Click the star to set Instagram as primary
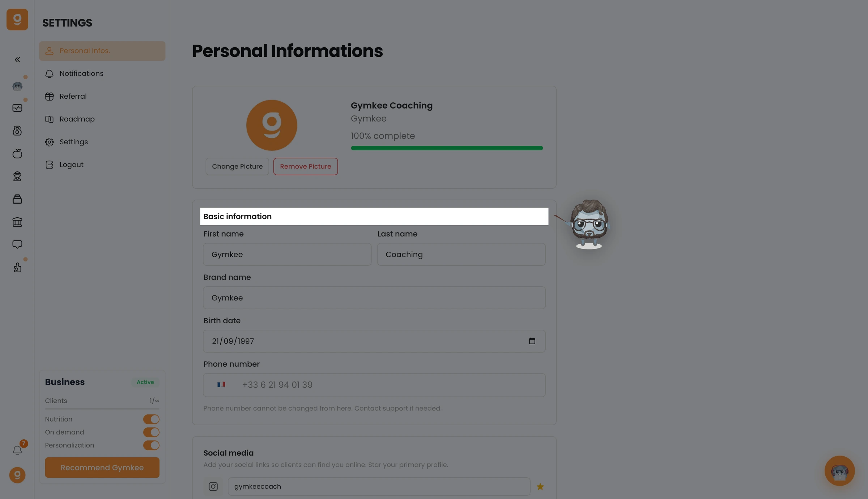Image resolution: width=868 pixels, height=499 pixels. click(x=540, y=487)
